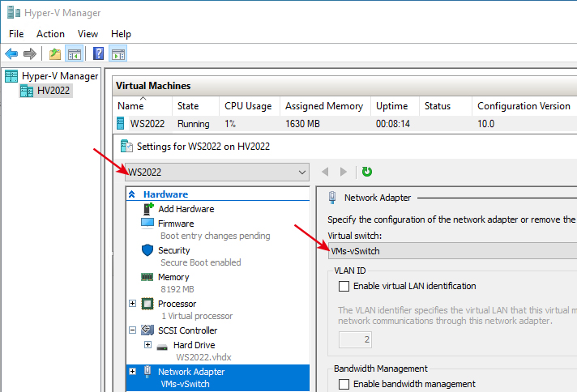
Task: Select Firmware in hardware list
Action: [x=176, y=224]
